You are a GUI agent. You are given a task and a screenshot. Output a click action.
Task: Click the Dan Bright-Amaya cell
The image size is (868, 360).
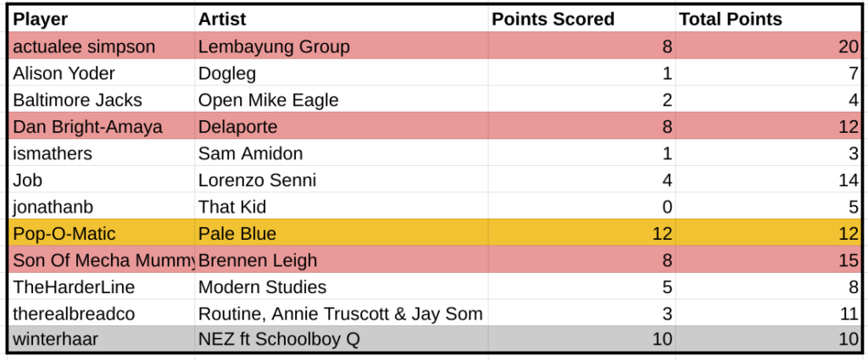point(87,127)
